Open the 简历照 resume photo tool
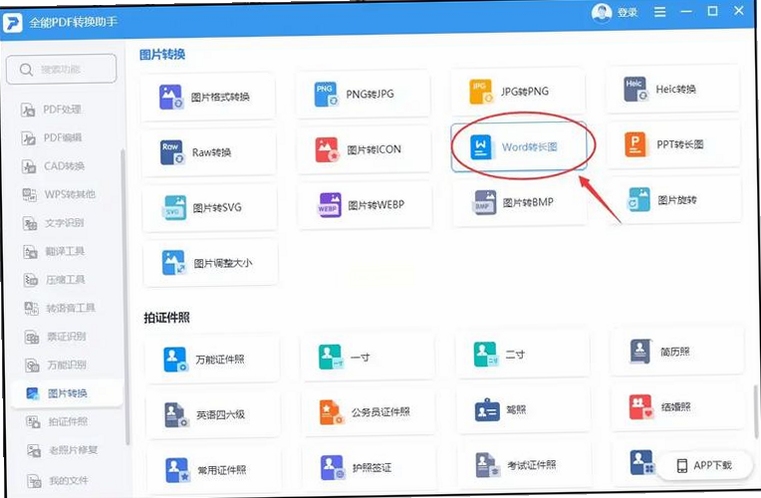Screen dimensions: 761x498 point(678,351)
